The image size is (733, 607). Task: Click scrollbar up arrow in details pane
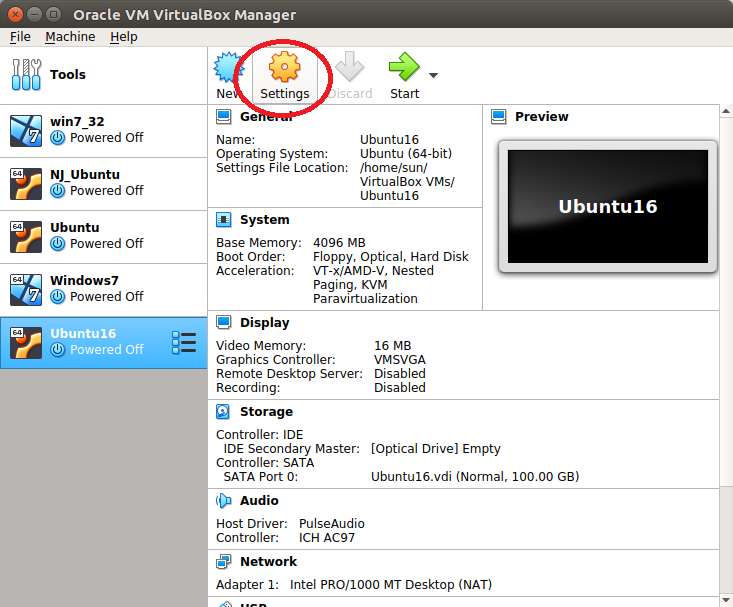coord(726,111)
